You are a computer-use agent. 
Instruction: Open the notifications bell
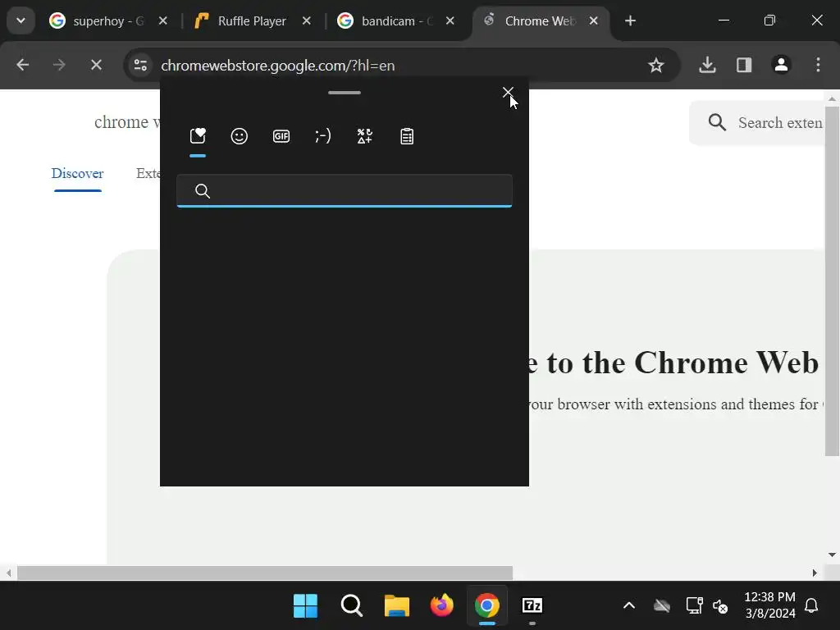(811, 606)
